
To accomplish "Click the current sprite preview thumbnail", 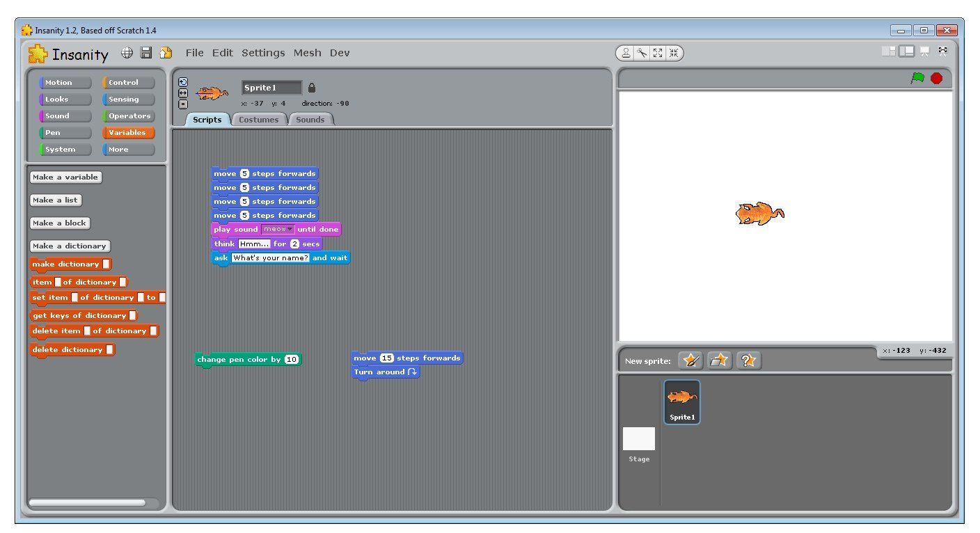I will click(x=212, y=93).
